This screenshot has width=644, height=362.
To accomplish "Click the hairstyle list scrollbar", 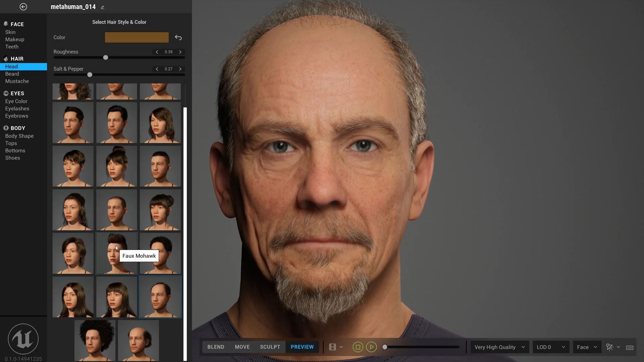I will [x=185, y=234].
